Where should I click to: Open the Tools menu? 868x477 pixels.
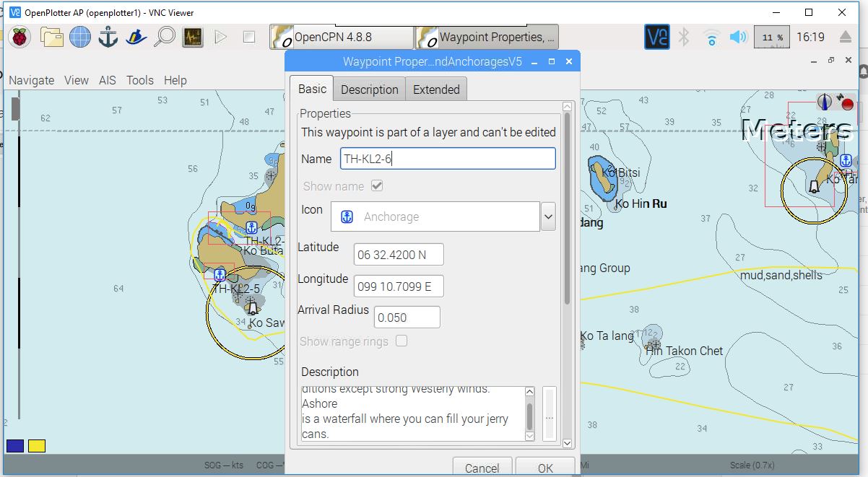(139, 80)
